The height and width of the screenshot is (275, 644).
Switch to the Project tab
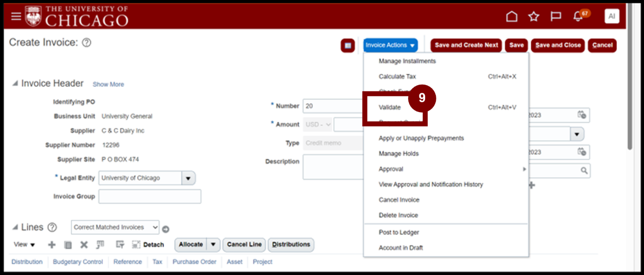(x=263, y=262)
